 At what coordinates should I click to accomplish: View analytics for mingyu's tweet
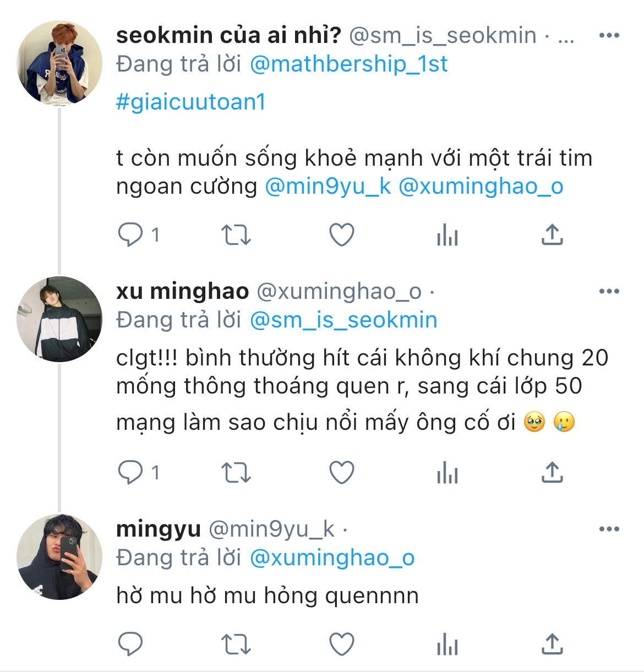(447, 644)
